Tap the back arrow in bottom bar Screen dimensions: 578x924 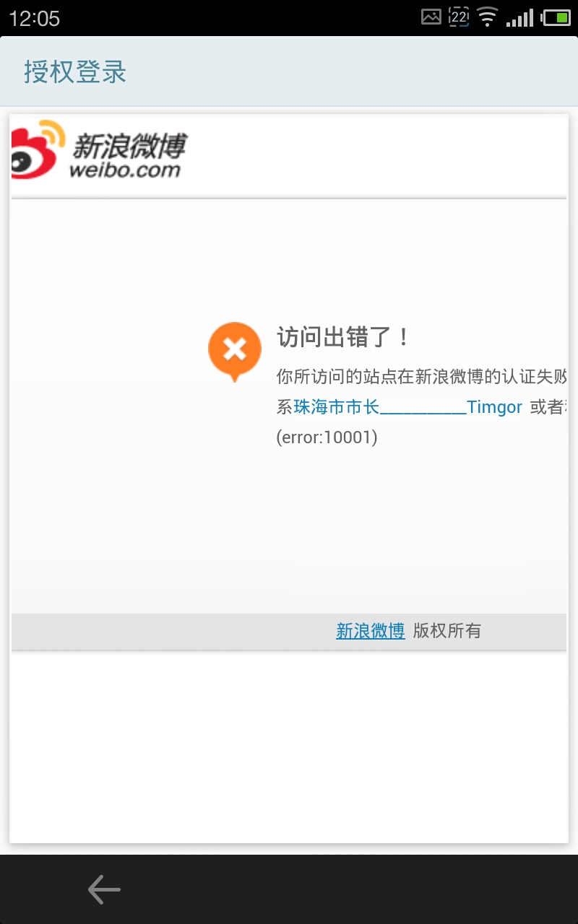(x=104, y=889)
